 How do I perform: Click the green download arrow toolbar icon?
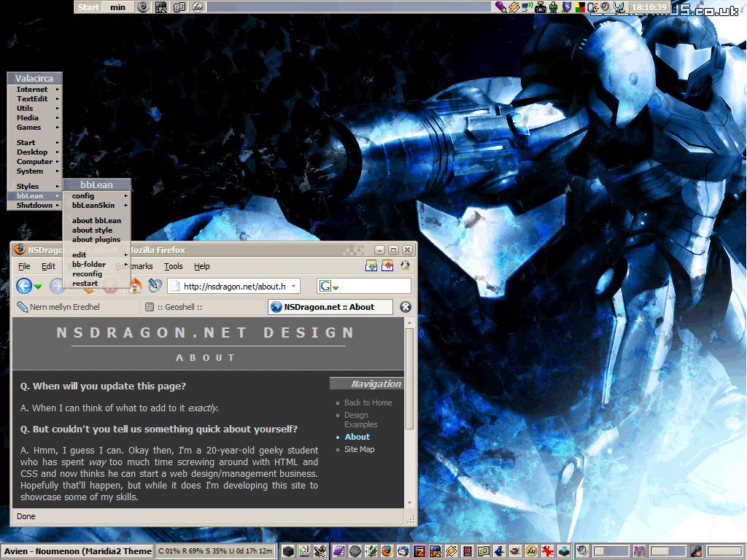pyautogui.click(x=371, y=265)
